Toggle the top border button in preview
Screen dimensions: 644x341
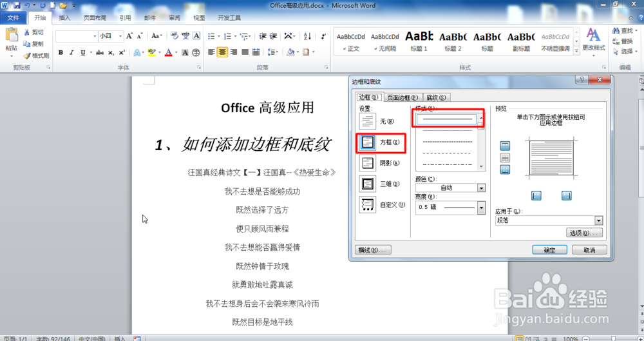[505, 146]
